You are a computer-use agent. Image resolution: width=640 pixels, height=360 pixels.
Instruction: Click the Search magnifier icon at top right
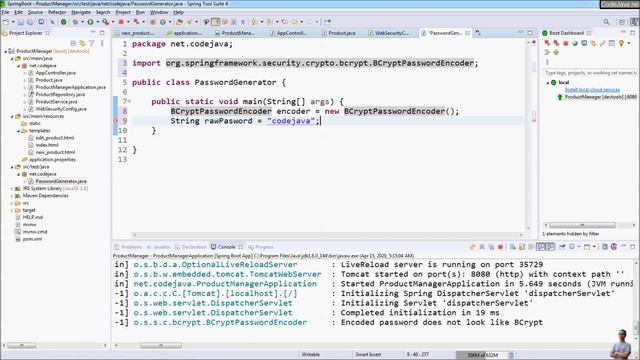[607, 22]
